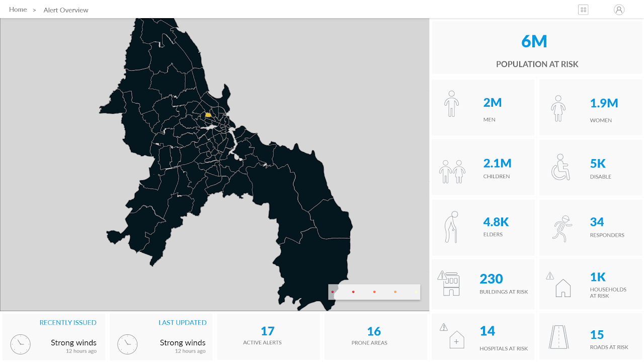Click the pale yellow legend dot
Image resolution: width=644 pixels, height=362 pixels.
pos(417,292)
